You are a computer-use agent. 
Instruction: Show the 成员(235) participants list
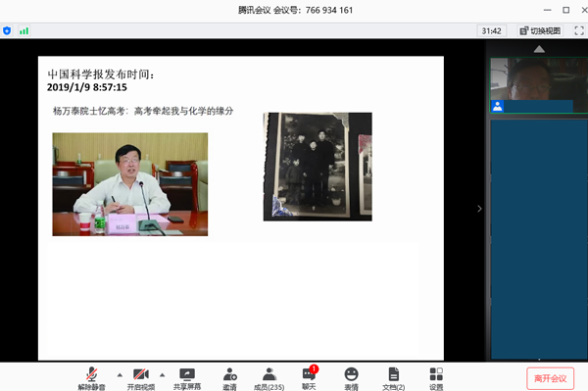click(269, 378)
